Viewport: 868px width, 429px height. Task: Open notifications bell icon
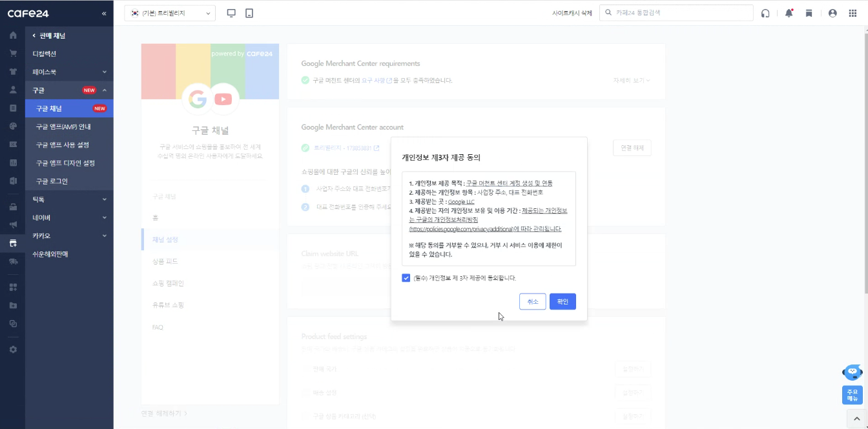click(x=789, y=13)
